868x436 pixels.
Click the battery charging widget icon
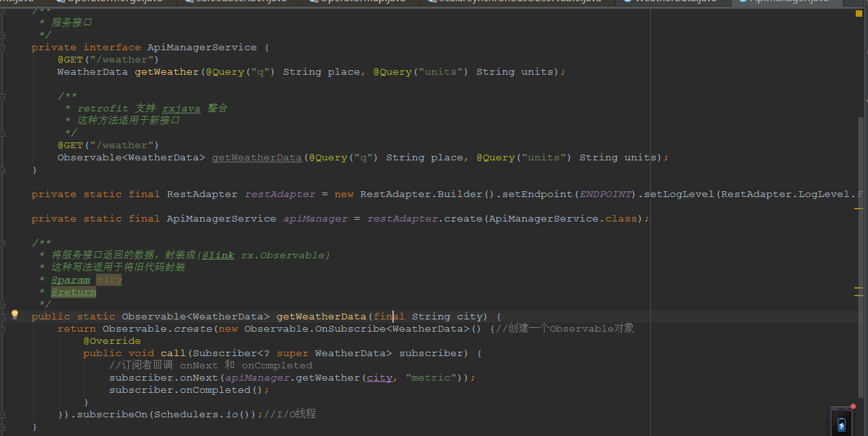point(841,424)
